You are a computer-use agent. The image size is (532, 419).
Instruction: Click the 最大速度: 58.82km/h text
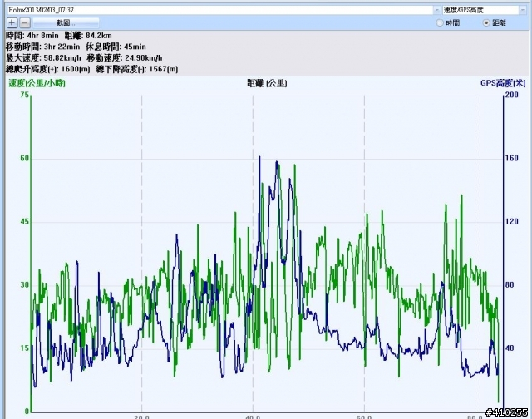43,57
